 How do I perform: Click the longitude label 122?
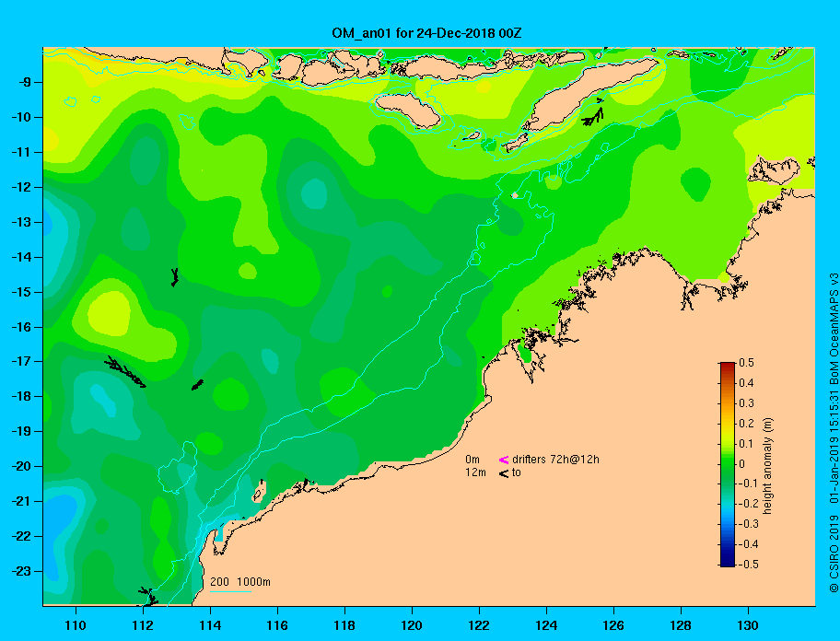tap(479, 625)
